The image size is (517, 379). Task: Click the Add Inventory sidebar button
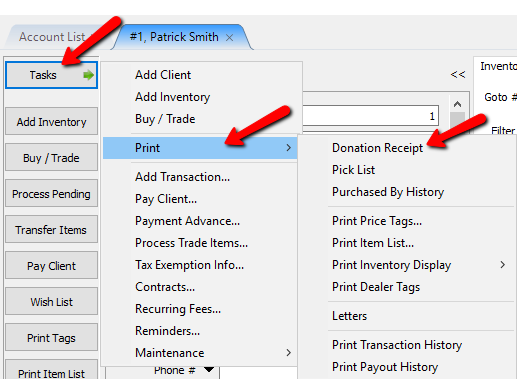[51, 122]
